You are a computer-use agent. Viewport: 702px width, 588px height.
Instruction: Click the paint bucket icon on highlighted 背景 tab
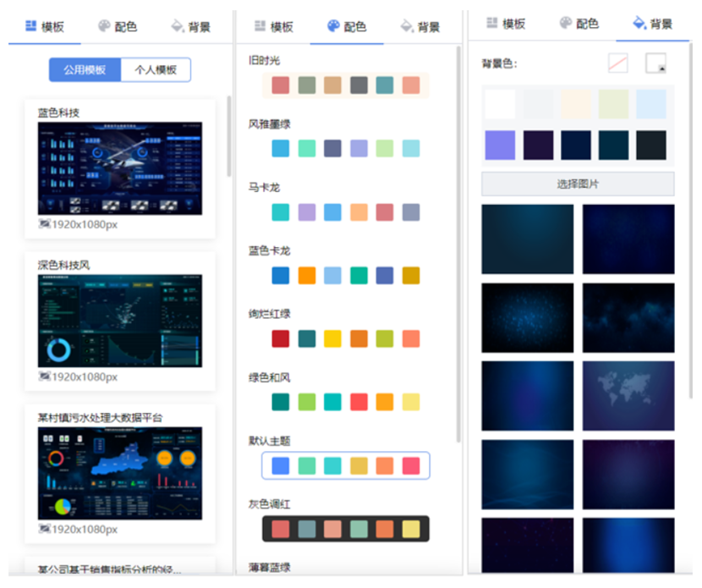click(639, 24)
